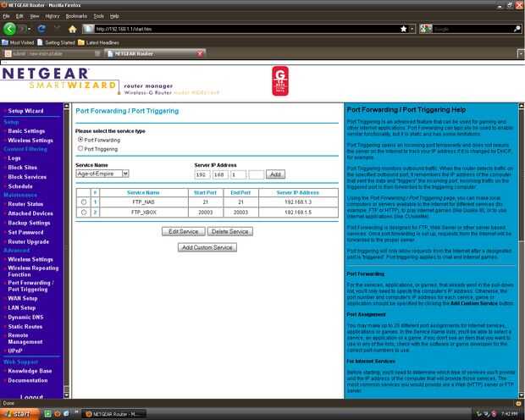Click the red NETGEAR G logo badge

click(x=280, y=80)
